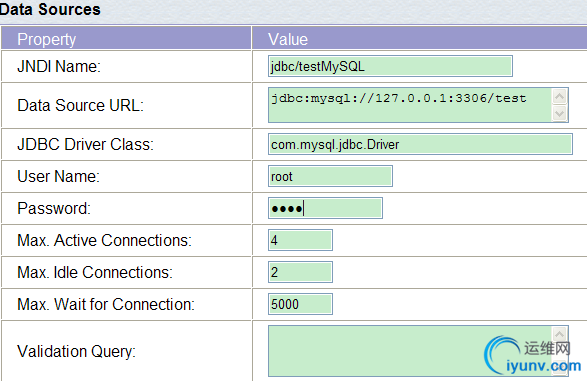Image resolution: width=587 pixels, height=382 pixels.
Task: Click the User Name field containing root
Action: pyautogui.click(x=330, y=176)
